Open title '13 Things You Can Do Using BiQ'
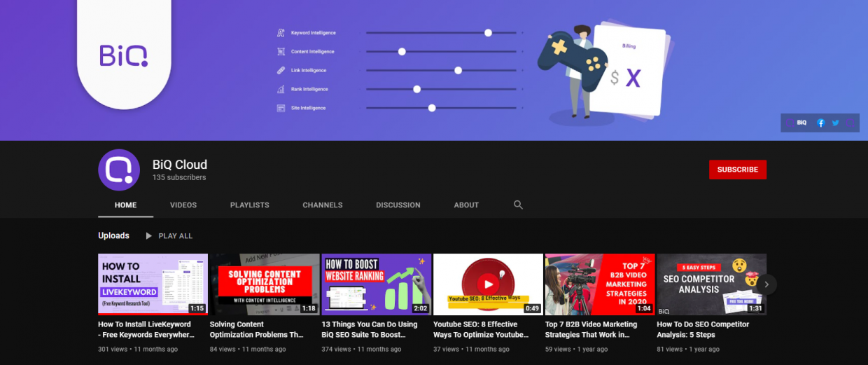Viewport: 868px width, 365px height. pyautogui.click(x=370, y=330)
